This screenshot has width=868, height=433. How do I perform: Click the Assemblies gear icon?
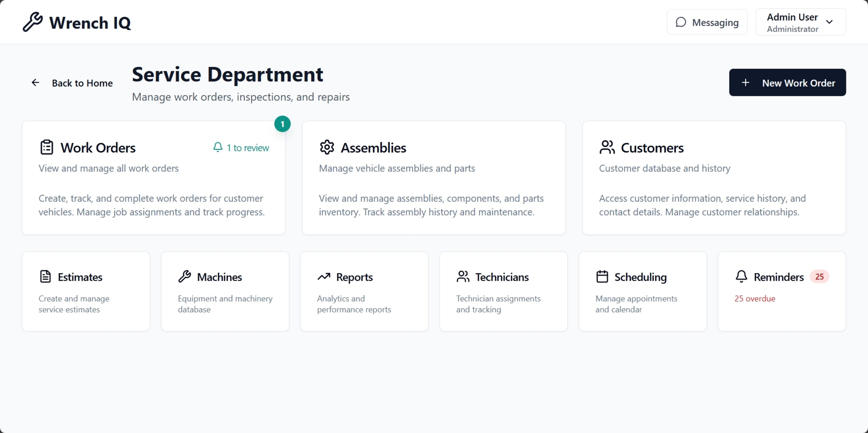click(327, 147)
